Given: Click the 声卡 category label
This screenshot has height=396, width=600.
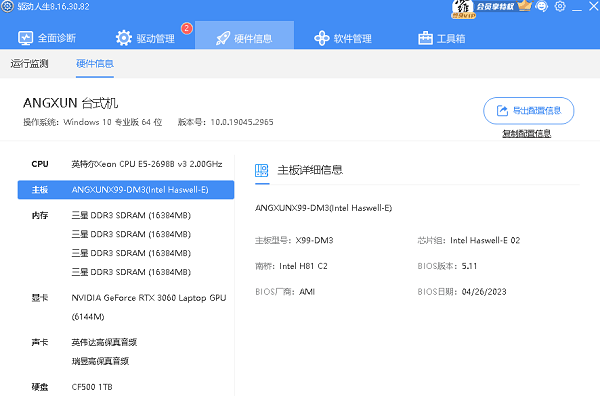Looking at the screenshot, I should (x=40, y=342).
